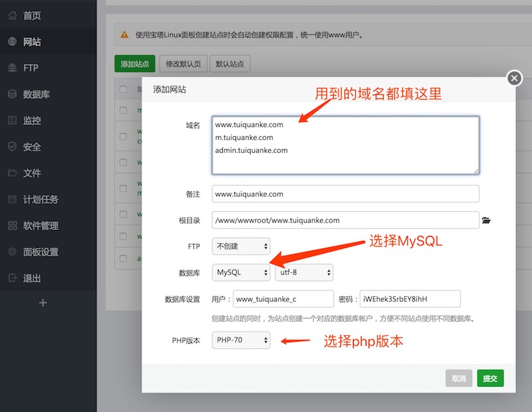Open 计划任务 menu in sidebar
Image resolution: width=532 pixels, height=412 pixels.
[41, 199]
